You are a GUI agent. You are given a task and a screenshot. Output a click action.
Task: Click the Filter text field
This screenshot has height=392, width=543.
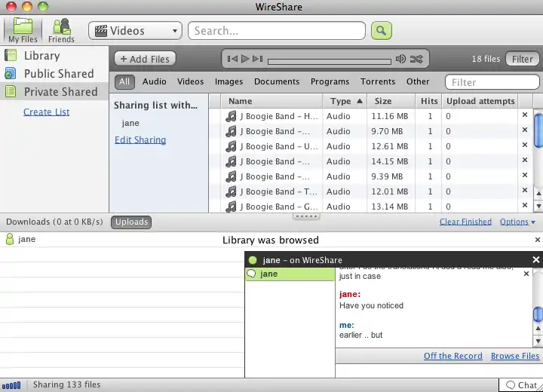tap(492, 82)
